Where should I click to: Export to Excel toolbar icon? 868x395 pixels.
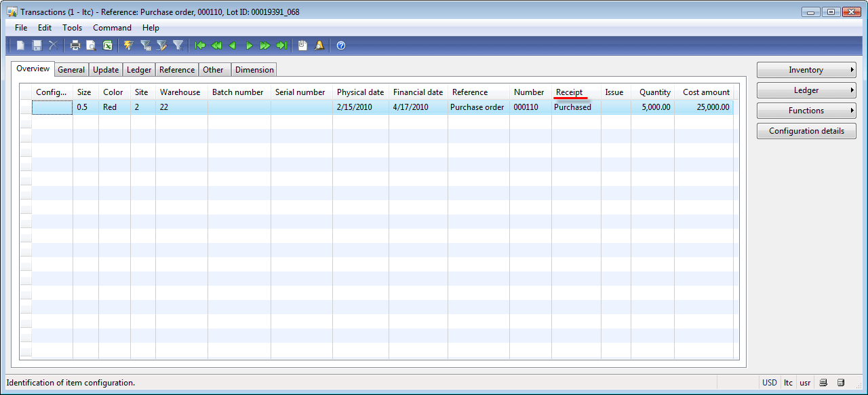(x=107, y=45)
